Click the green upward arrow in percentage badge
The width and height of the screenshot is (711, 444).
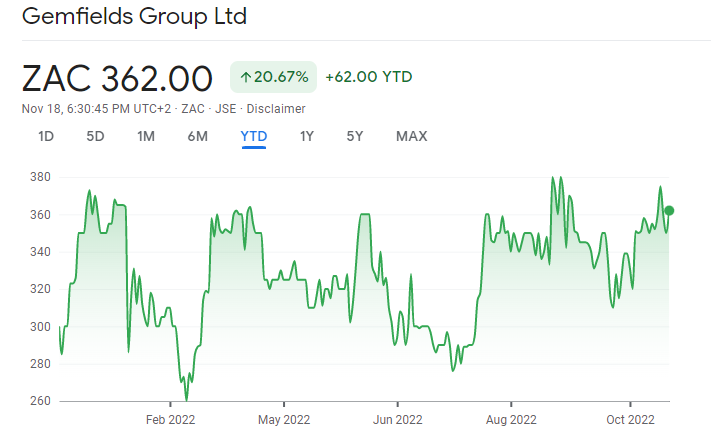pos(245,77)
